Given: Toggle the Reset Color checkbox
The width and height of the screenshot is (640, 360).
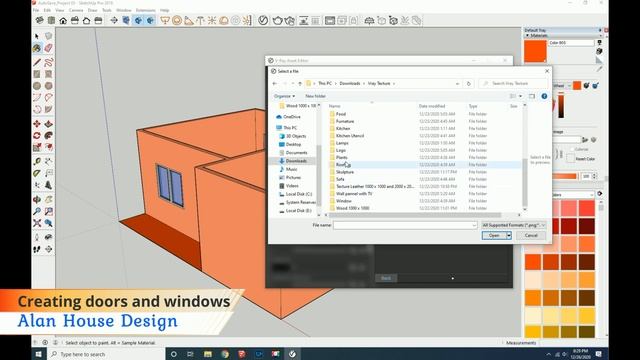Looking at the screenshot, I should coord(570,159).
